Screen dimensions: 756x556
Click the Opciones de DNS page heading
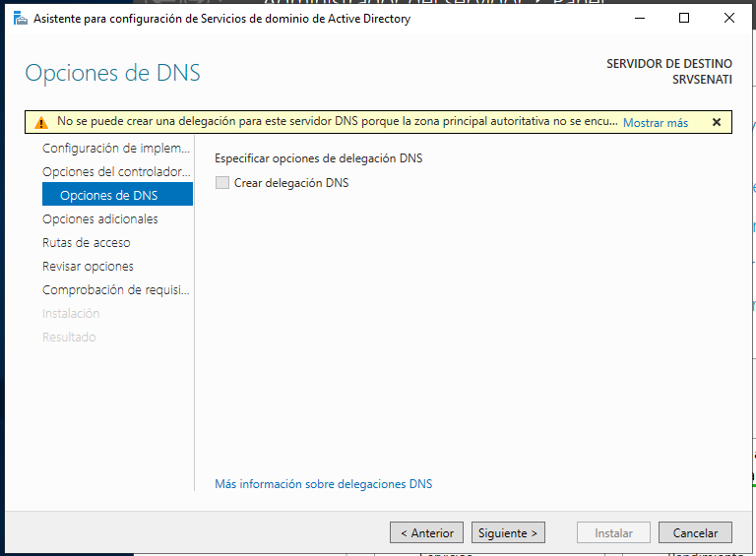click(x=113, y=73)
